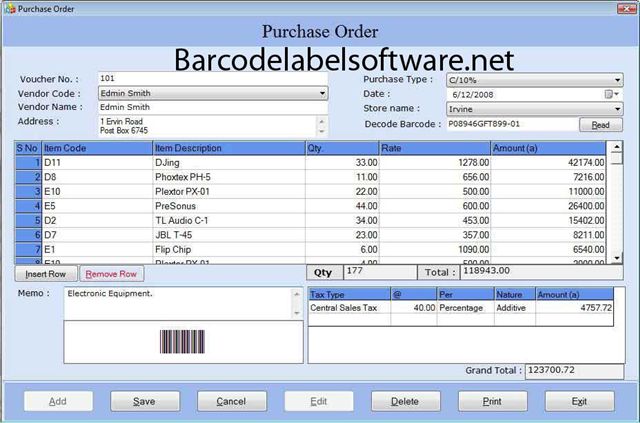The height and width of the screenshot is (423, 640).
Task: Click the item table scroll up arrow
Action: (616, 147)
